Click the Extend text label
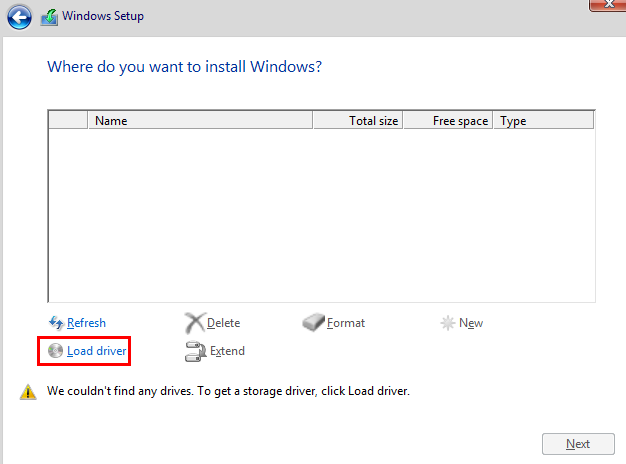 [227, 351]
